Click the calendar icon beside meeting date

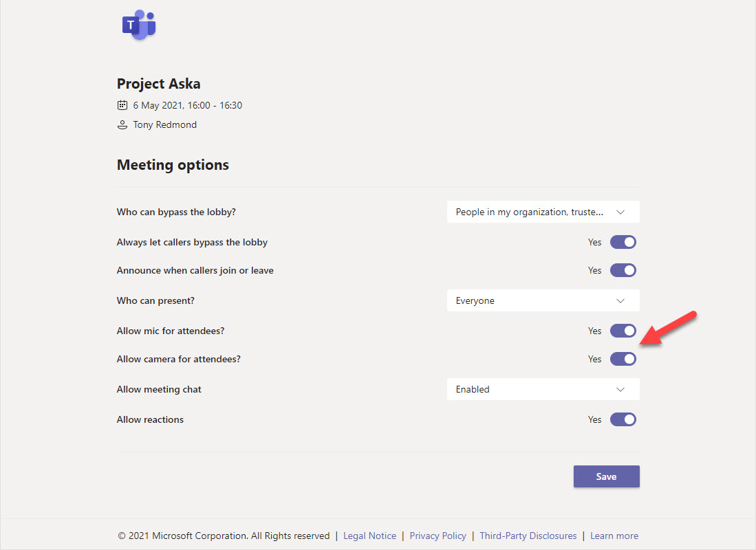tap(122, 105)
